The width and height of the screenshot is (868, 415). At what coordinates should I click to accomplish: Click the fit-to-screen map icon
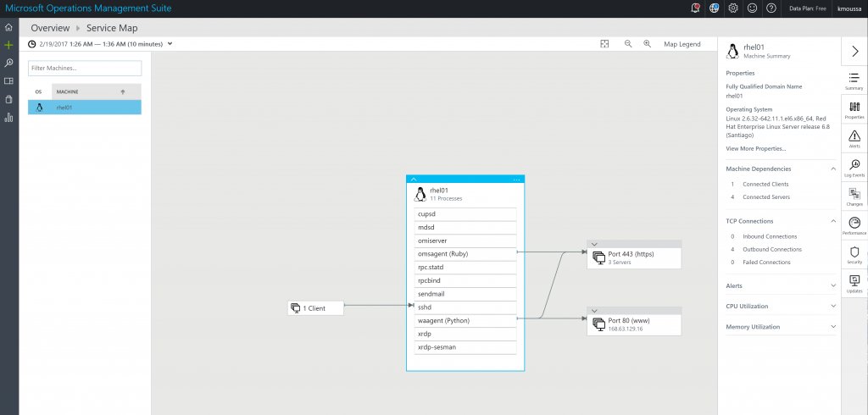tap(604, 44)
